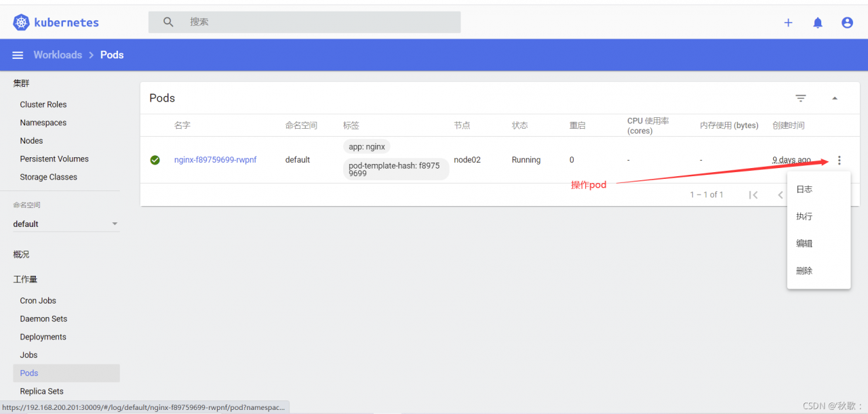Screen dimensions: 868x414
Task: Click app: nginx label chip
Action: point(367,147)
